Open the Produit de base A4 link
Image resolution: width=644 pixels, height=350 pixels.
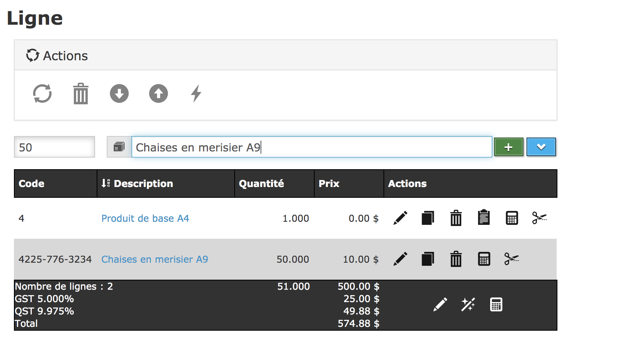point(145,219)
